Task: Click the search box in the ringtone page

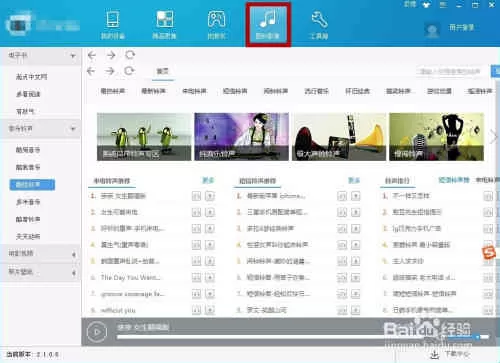Action: pyautogui.click(x=449, y=71)
